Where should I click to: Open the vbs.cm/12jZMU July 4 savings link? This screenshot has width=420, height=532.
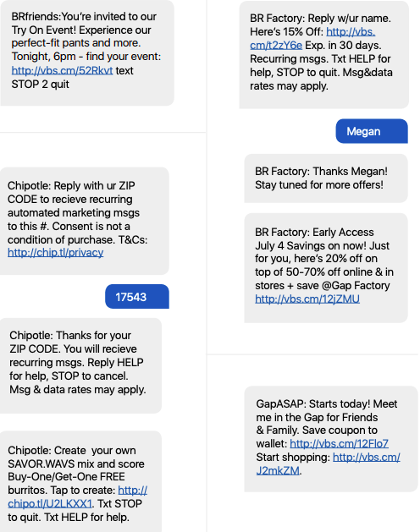[x=307, y=299]
